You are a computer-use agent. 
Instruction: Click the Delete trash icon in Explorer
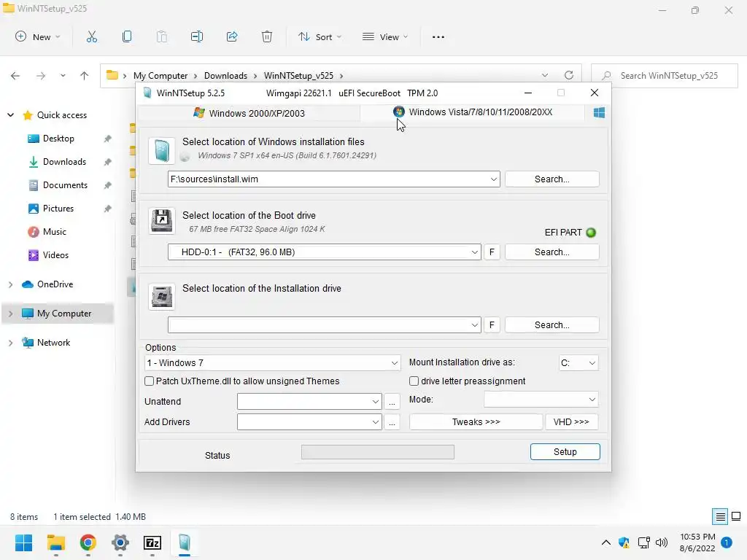tap(267, 36)
